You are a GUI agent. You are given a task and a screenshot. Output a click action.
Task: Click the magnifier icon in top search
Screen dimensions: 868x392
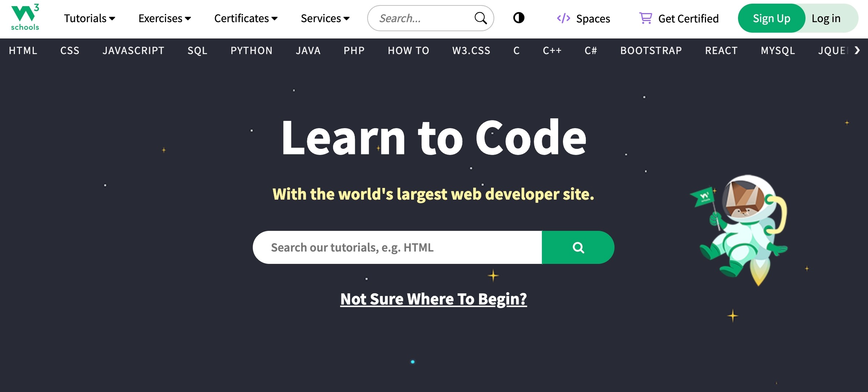pyautogui.click(x=480, y=18)
